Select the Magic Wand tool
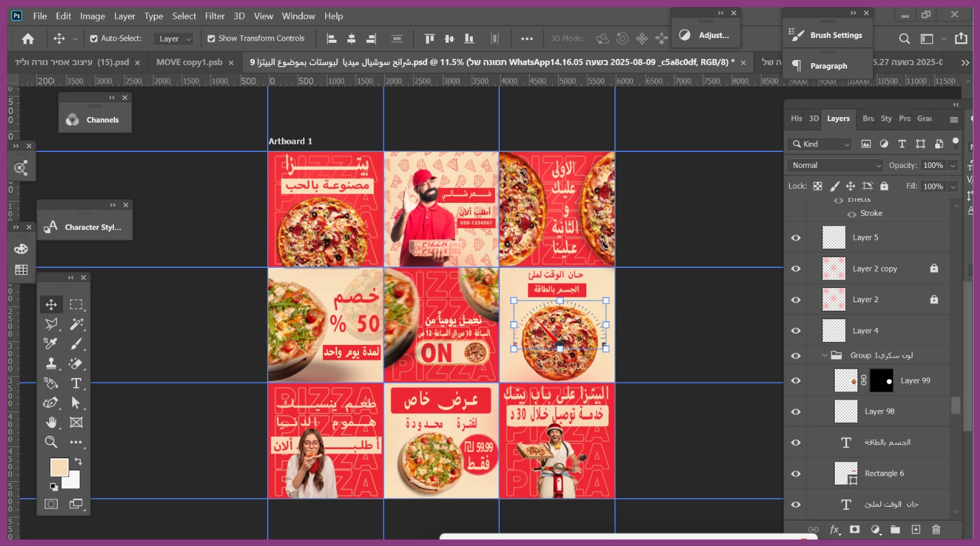This screenshot has height=546, width=980. point(77,324)
